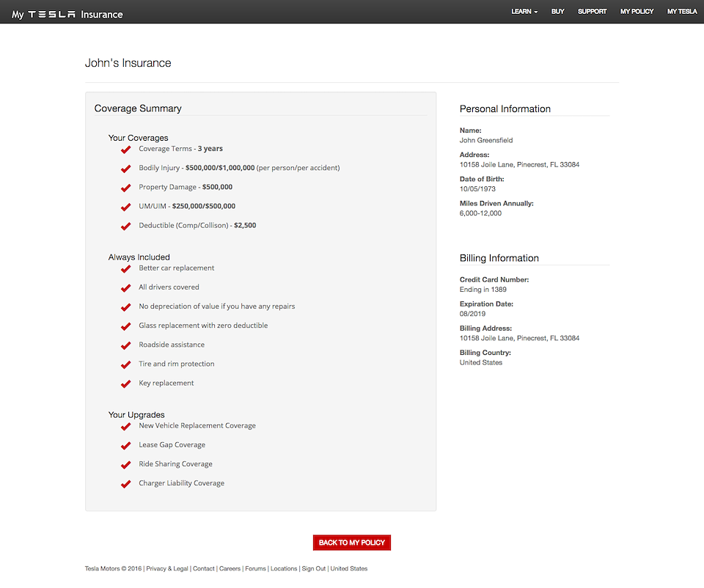The width and height of the screenshot is (704, 588).
Task: Open the Contact footer link
Action: click(x=204, y=569)
